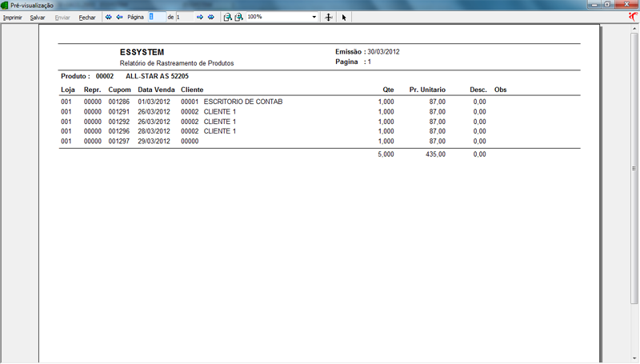Go to the first page arrow

109,17
